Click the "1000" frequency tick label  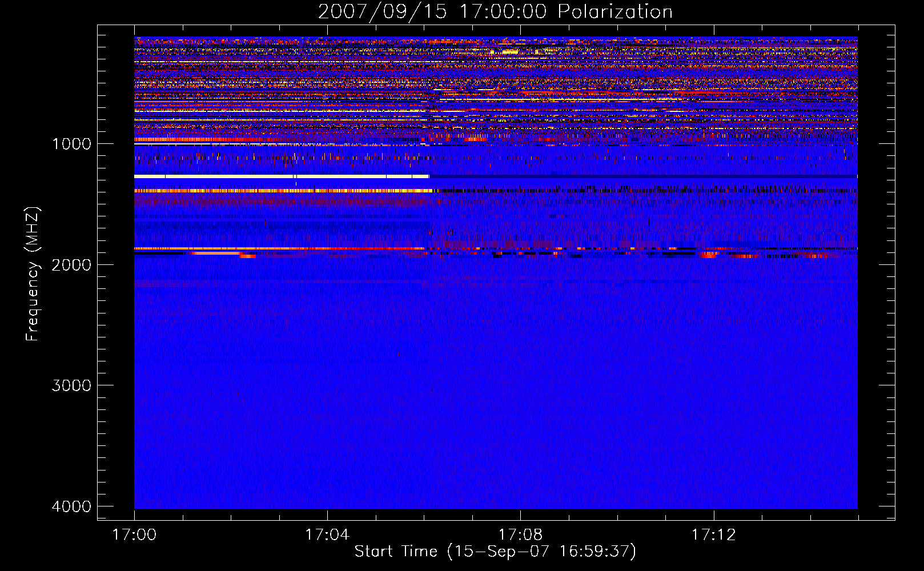pyautogui.click(x=71, y=143)
